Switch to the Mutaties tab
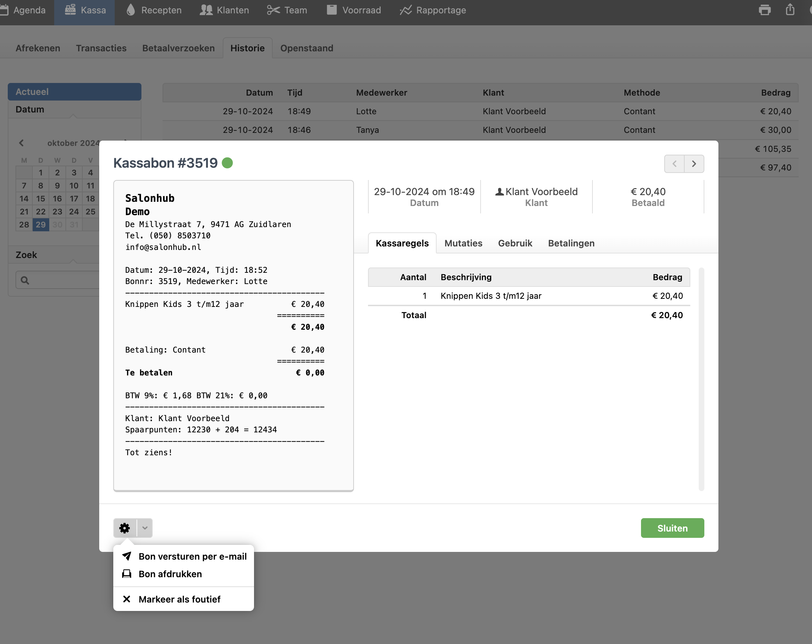812x644 pixels. pyautogui.click(x=463, y=243)
